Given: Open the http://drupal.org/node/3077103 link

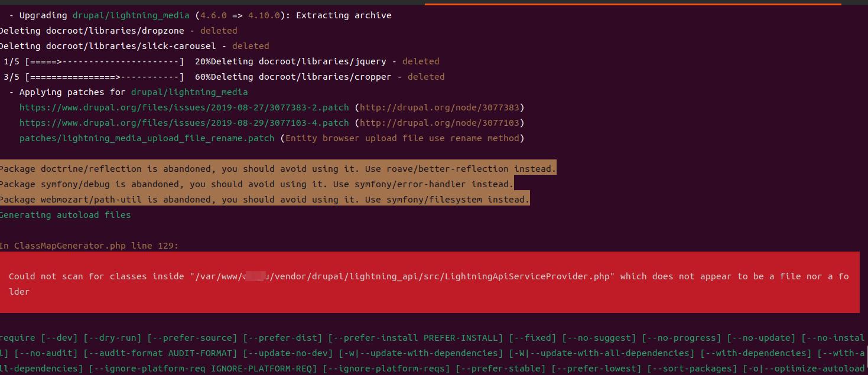Looking at the screenshot, I should coord(440,123).
